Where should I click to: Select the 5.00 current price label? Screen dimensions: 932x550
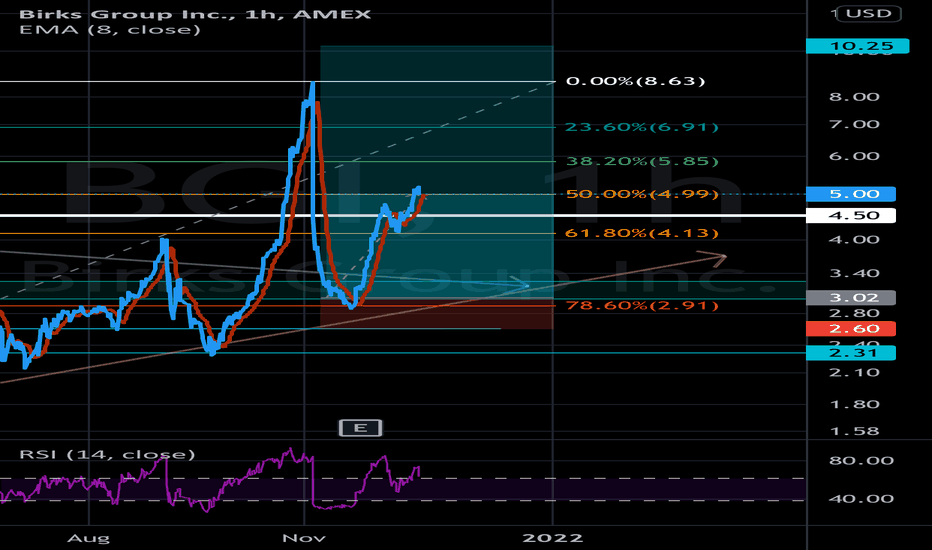[x=851, y=194]
